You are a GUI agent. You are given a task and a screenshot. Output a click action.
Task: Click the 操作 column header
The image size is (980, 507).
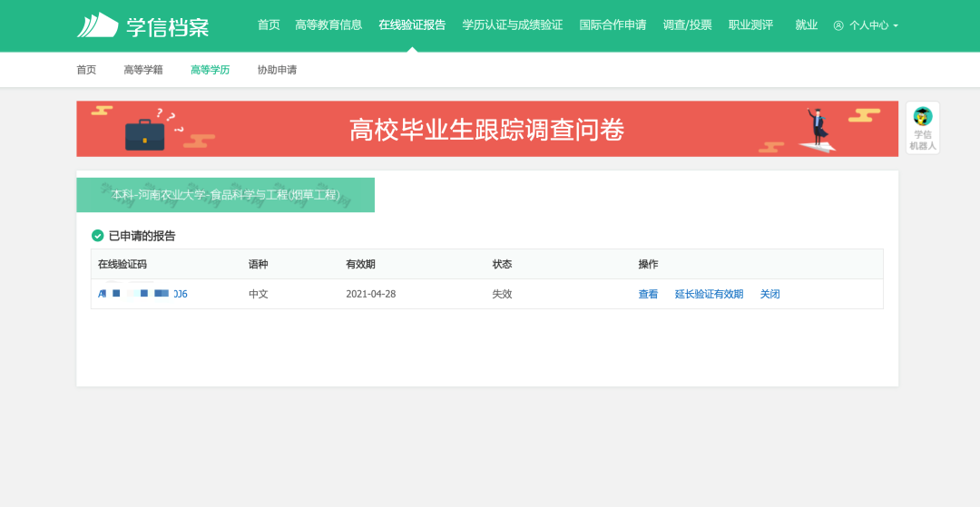(648, 264)
